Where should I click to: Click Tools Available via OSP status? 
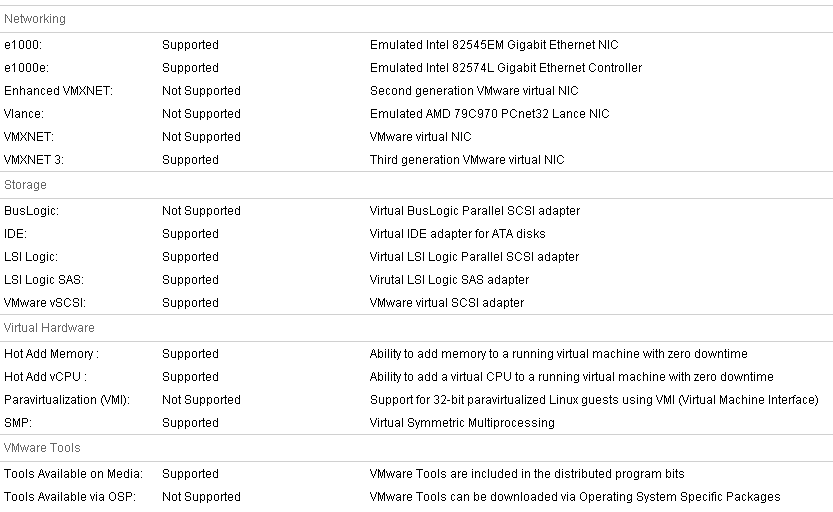pyautogui.click(x=201, y=497)
